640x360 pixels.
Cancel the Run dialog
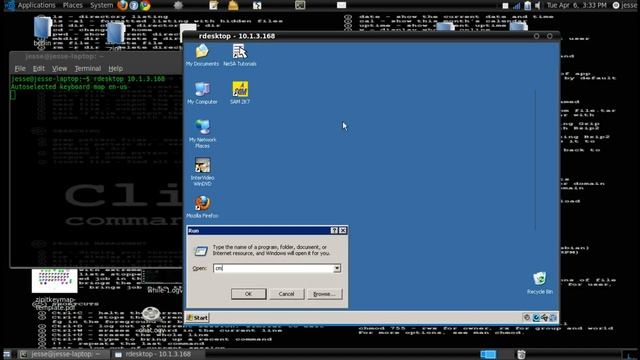point(286,294)
